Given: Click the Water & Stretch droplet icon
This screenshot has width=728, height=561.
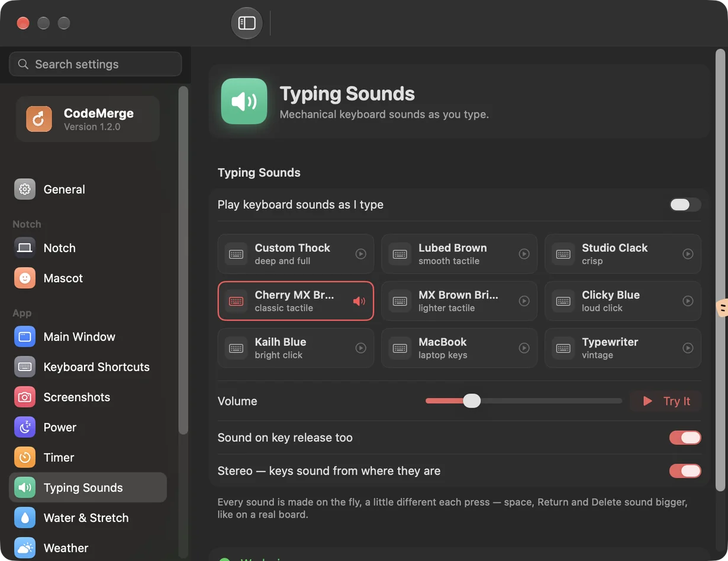Looking at the screenshot, I should coord(25,518).
